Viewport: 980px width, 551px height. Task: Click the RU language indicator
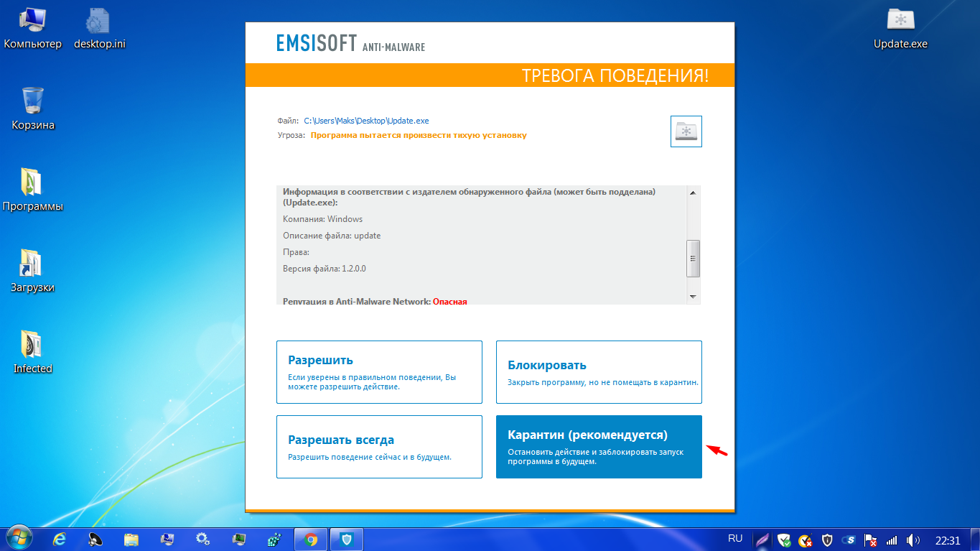coord(735,538)
